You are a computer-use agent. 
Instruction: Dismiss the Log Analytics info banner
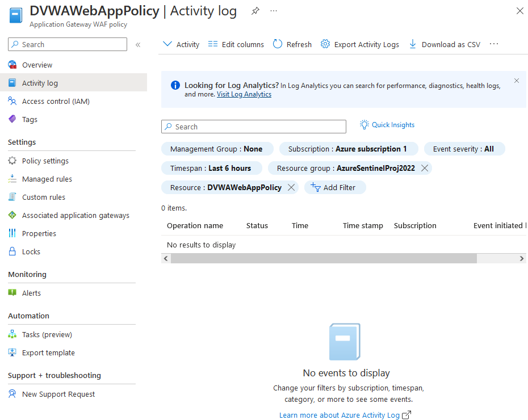point(517,81)
